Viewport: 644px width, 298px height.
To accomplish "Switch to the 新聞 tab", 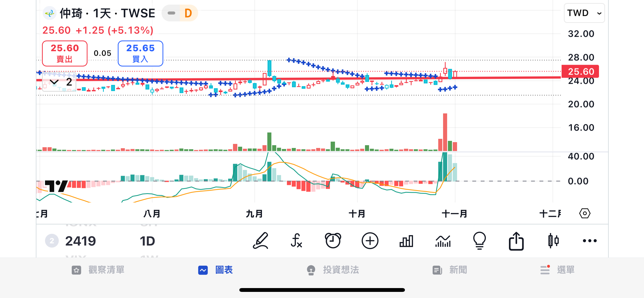I will [x=450, y=270].
